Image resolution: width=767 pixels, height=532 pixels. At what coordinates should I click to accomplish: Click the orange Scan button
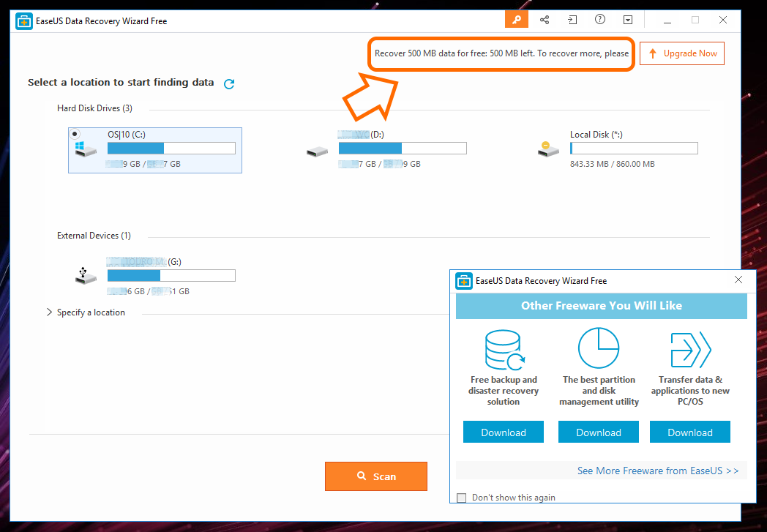(x=375, y=476)
